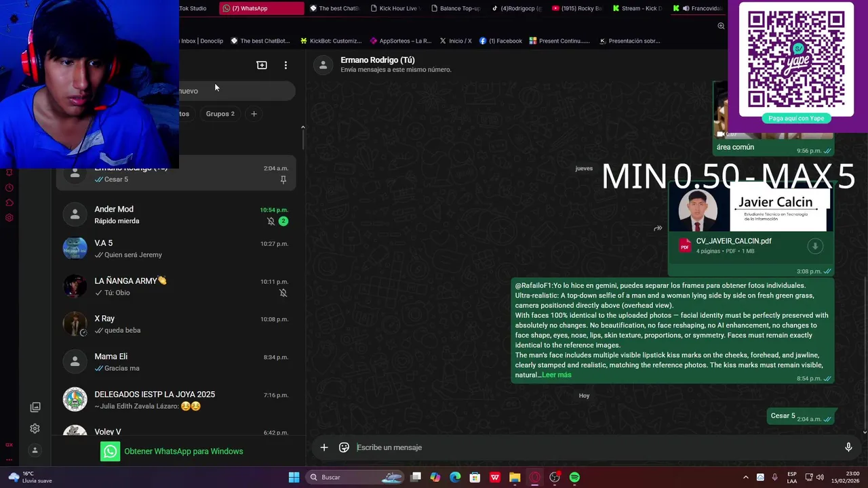Viewport: 868px width, 488px height.
Task: Click the muted bell on LA ÑANGA ARMY chat
Action: 283,293
